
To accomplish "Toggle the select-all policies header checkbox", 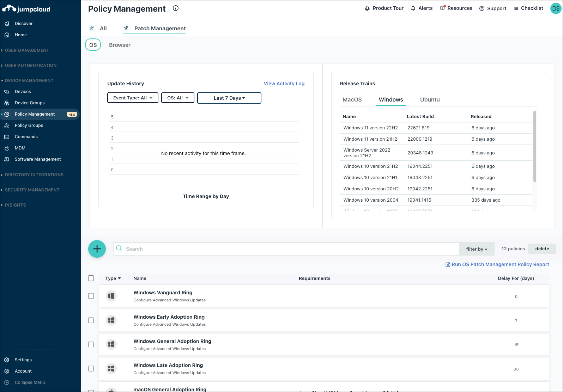I will tap(91, 278).
